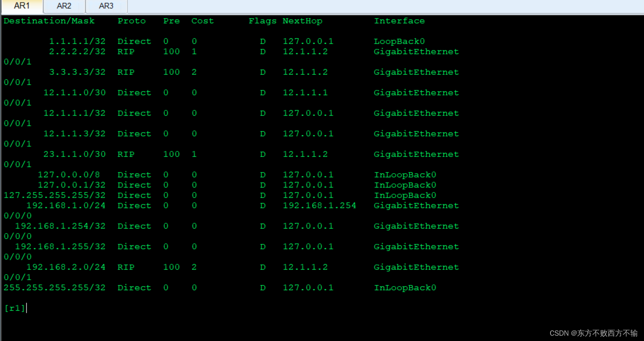The width and height of the screenshot is (644, 341).
Task: Click preference 100 of route 192.168.2.0/24
Action: [x=171, y=267]
